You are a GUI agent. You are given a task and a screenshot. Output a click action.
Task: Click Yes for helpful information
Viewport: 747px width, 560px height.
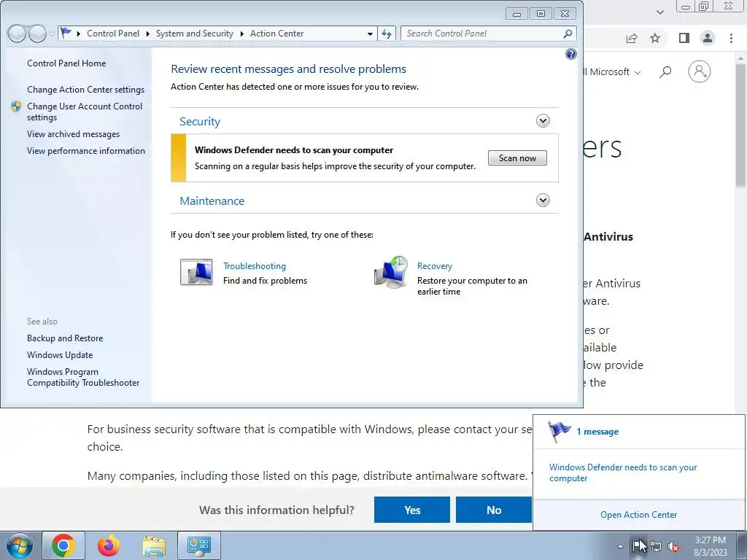point(412,510)
